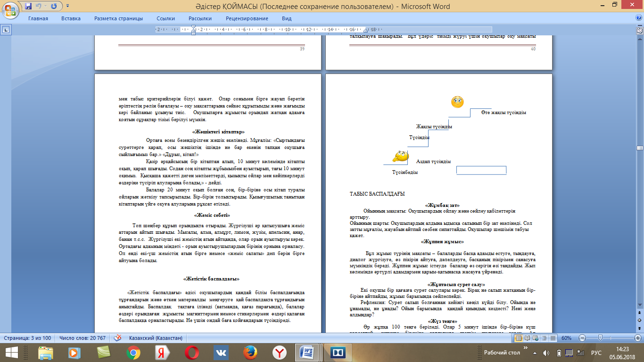Switch to Print Layout view

(519, 338)
